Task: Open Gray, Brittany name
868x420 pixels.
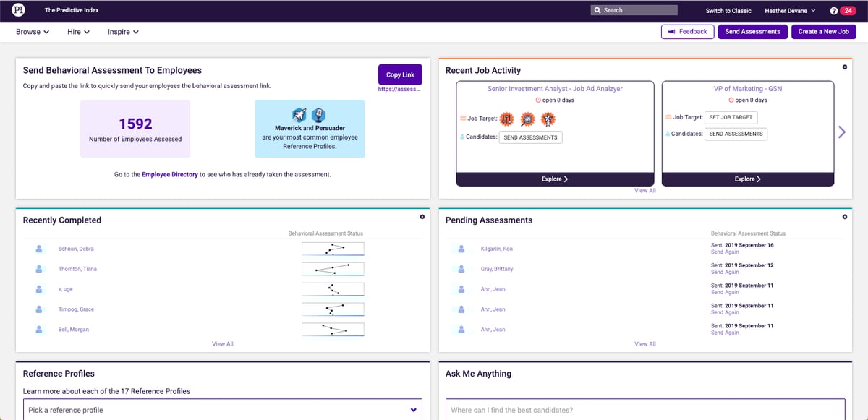Action: (496, 269)
